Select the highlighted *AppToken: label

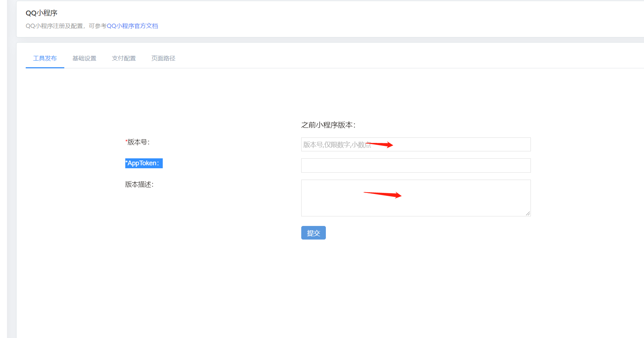coord(144,163)
